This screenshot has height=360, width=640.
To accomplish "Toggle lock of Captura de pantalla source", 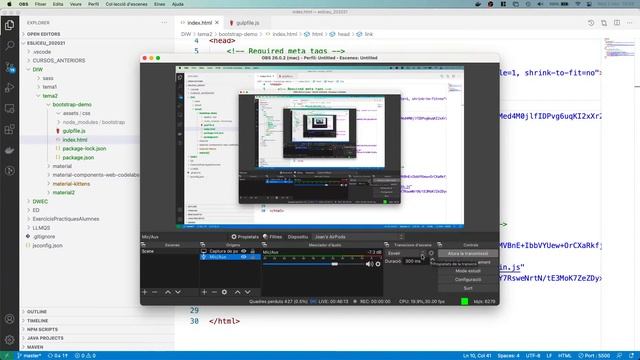I will coord(253,251).
